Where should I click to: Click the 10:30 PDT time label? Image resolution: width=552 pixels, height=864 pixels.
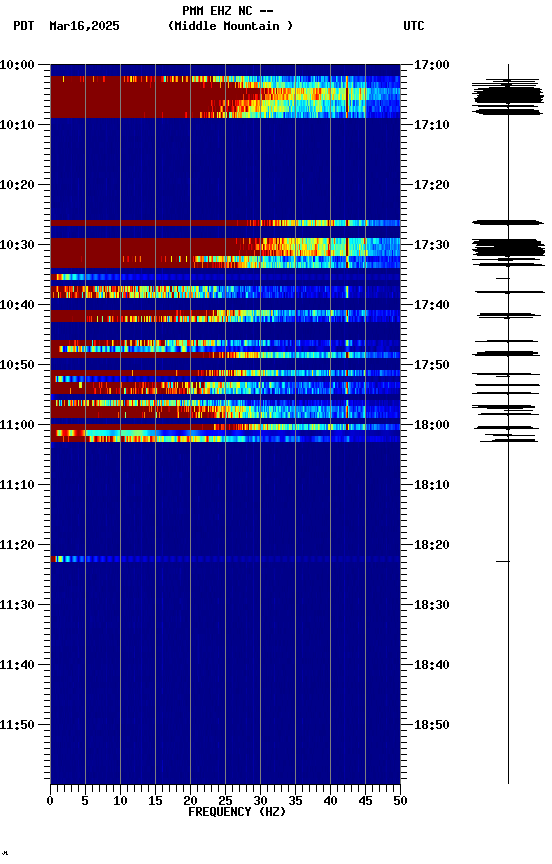17,245
